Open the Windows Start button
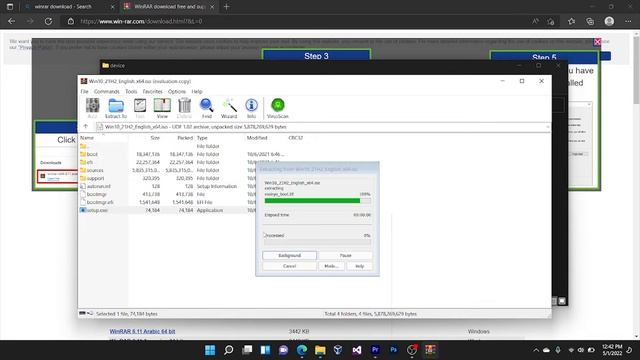640x360 pixels. pyautogui.click(x=210, y=350)
